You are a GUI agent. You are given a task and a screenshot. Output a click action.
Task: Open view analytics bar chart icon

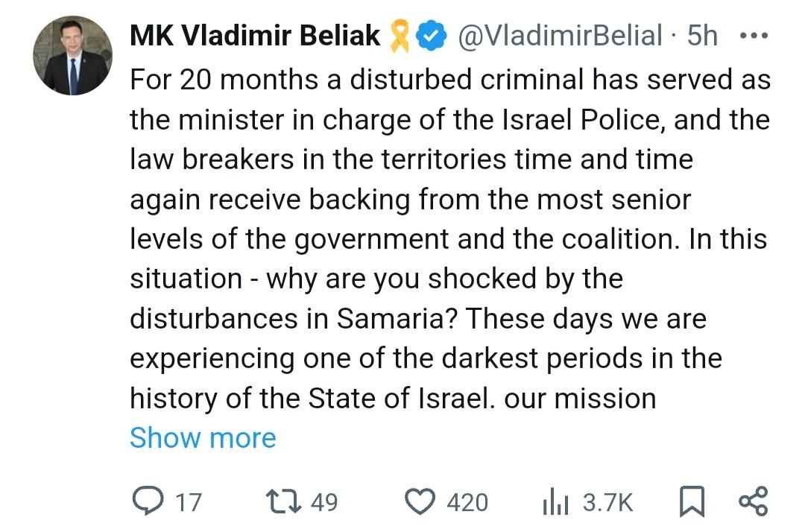coord(555,502)
